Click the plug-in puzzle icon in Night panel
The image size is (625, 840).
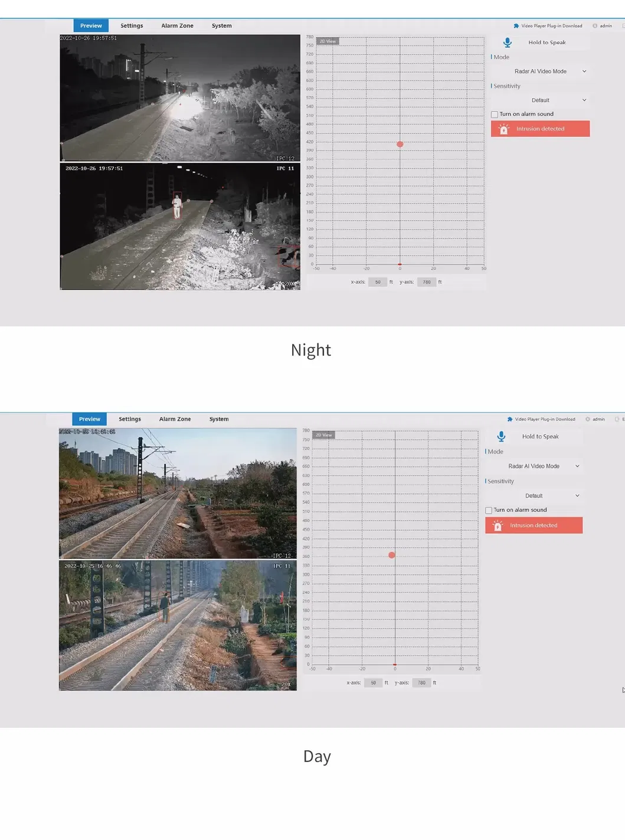click(516, 26)
